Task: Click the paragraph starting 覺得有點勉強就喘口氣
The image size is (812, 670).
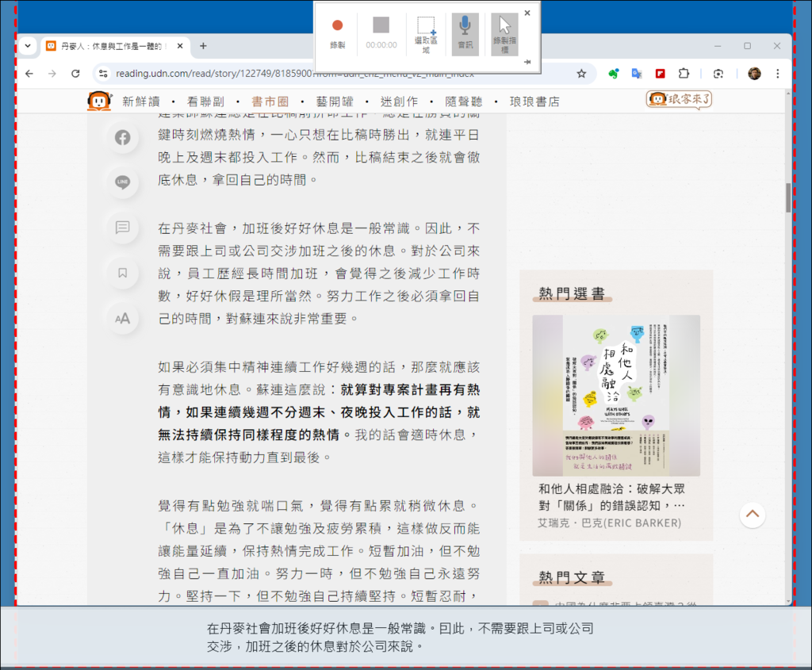Action: pos(319,551)
